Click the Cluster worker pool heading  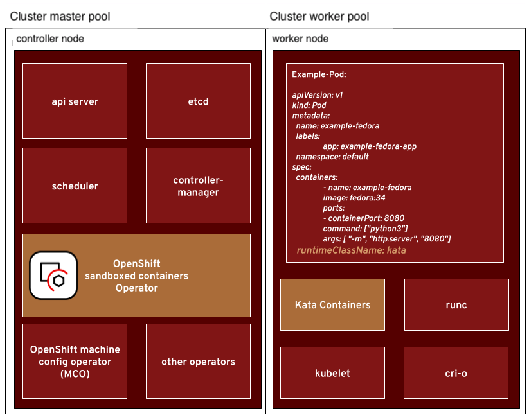[319, 16]
